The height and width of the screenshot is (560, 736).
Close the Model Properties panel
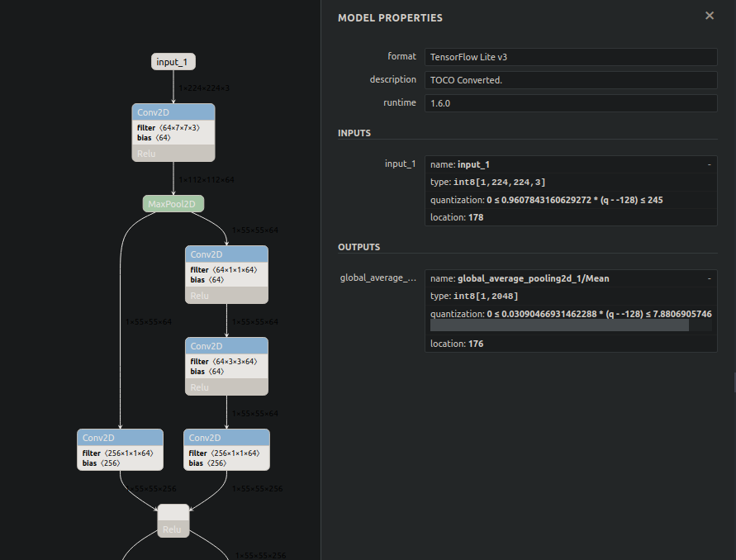pyautogui.click(x=709, y=16)
